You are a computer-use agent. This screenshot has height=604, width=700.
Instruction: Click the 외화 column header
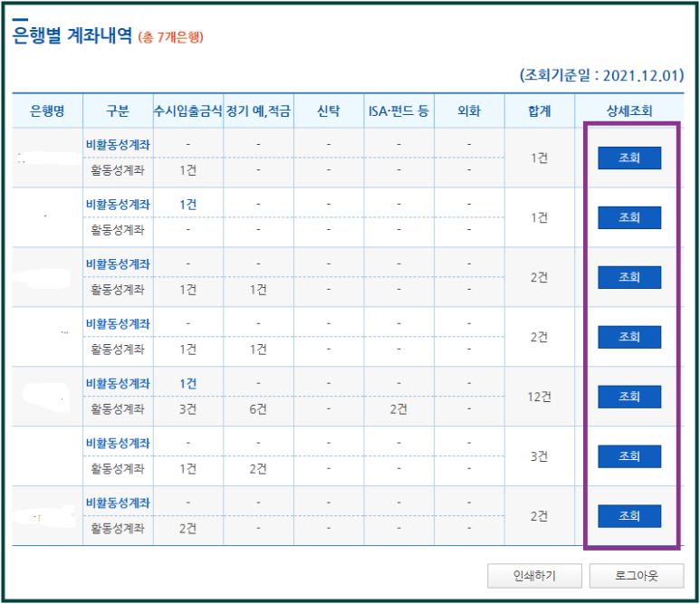click(469, 110)
